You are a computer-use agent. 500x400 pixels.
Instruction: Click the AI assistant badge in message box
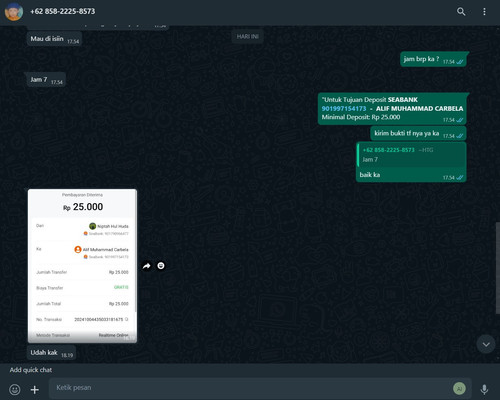(x=459, y=388)
